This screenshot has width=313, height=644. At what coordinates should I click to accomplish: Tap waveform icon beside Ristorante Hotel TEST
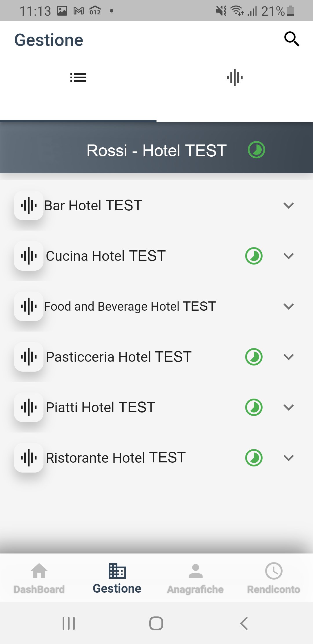[x=29, y=458]
